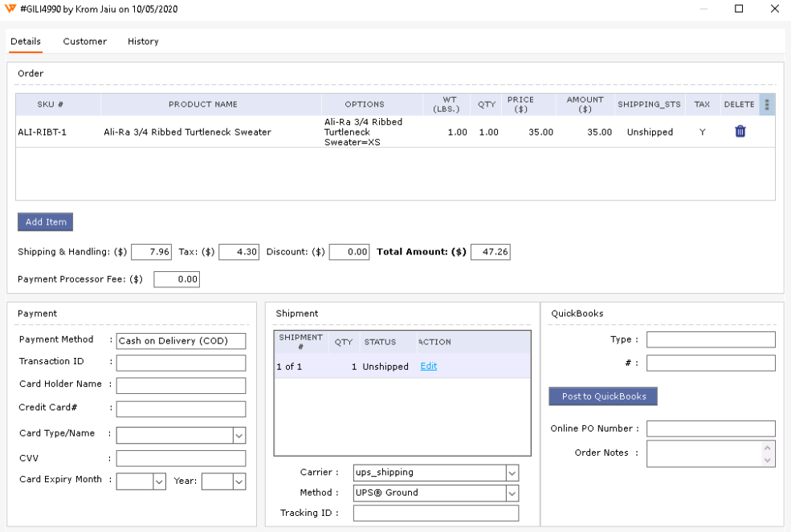Click Order Notes scrollbar up arrow
791x532 pixels.
click(x=767, y=448)
